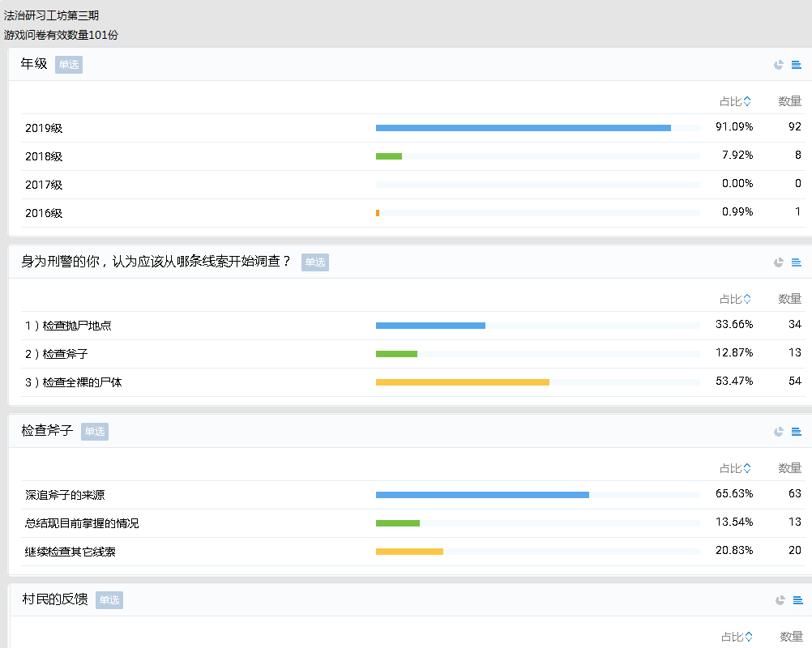Sort 年级 results by 占比
The image size is (812, 648).
[735, 101]
